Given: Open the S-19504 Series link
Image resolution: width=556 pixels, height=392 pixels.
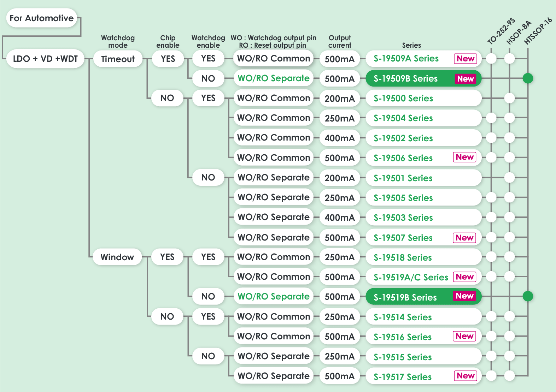Looking at the screenshot, I should [403, 118].
